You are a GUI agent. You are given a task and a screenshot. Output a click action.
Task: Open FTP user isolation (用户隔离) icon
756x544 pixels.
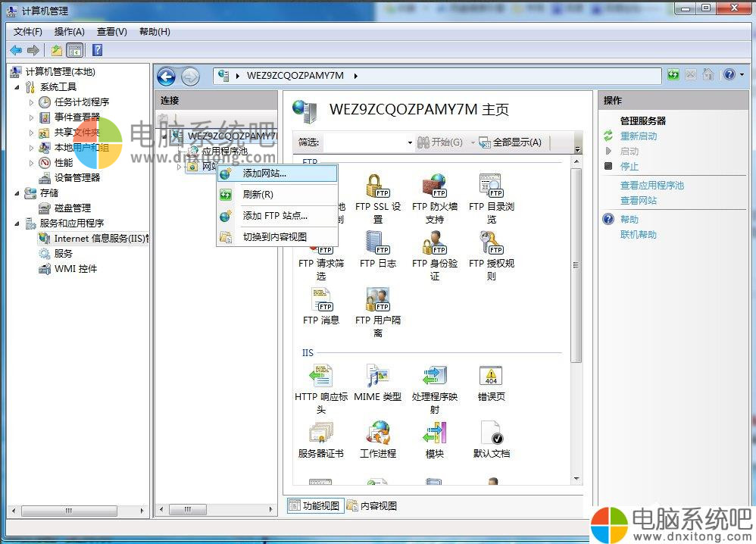coord(377,299)
